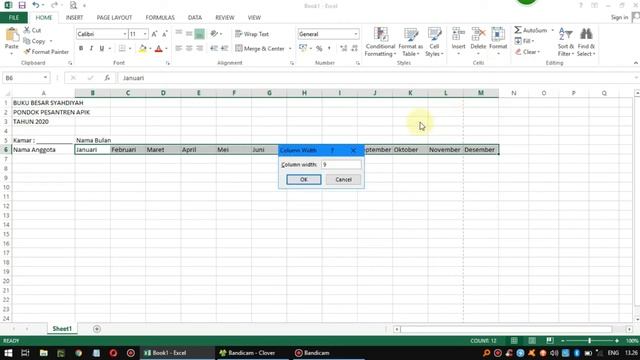The width and height of the screenshot is (640, 360).
Task: Toggle Bold formatting
Action: (x=81, y=49)
